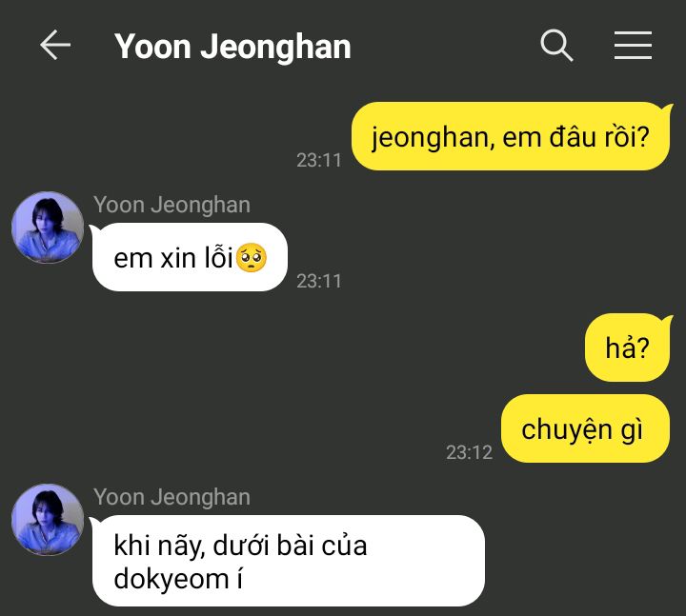The image size is (686, 616).
Task: Open the hamburger menu icon
Action: (x=633, y=45)
